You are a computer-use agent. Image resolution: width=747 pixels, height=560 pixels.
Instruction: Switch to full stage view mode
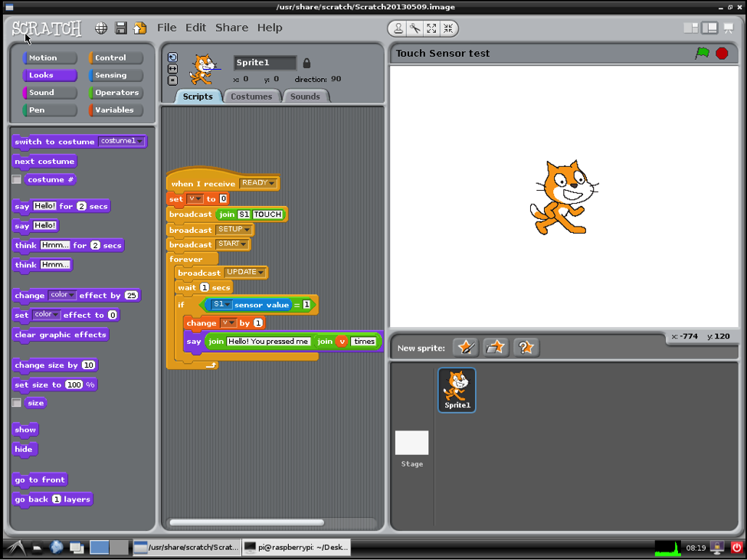[x=709, y=28]
